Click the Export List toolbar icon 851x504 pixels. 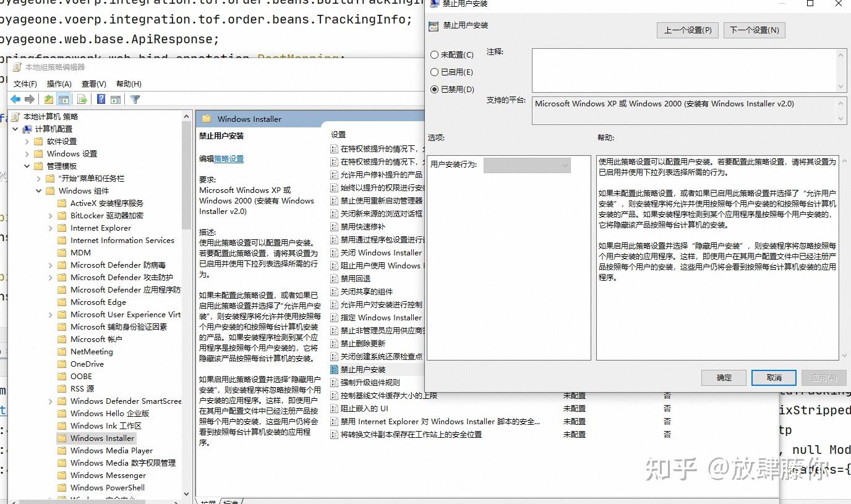82,99
